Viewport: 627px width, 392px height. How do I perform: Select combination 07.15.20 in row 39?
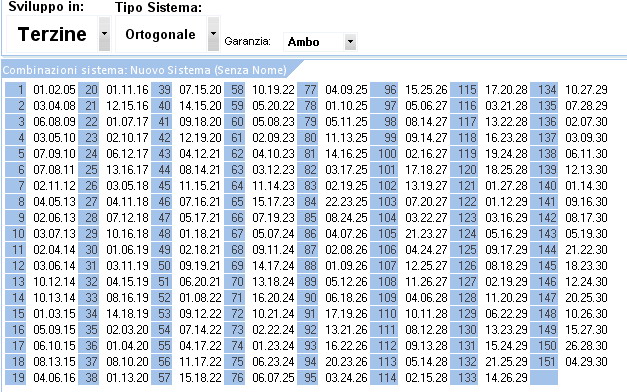pos(200,90)
